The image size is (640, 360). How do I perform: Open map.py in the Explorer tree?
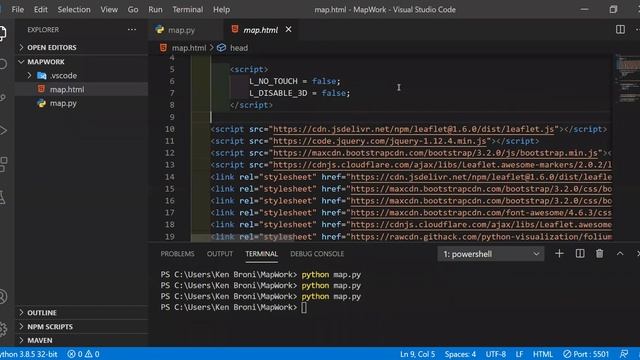[x=82, y=103]
